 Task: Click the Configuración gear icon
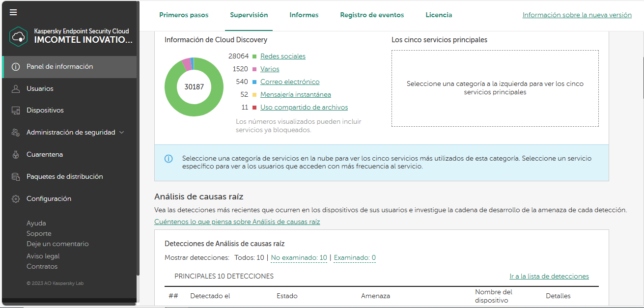pyautogui.click(x=16, y=199)
